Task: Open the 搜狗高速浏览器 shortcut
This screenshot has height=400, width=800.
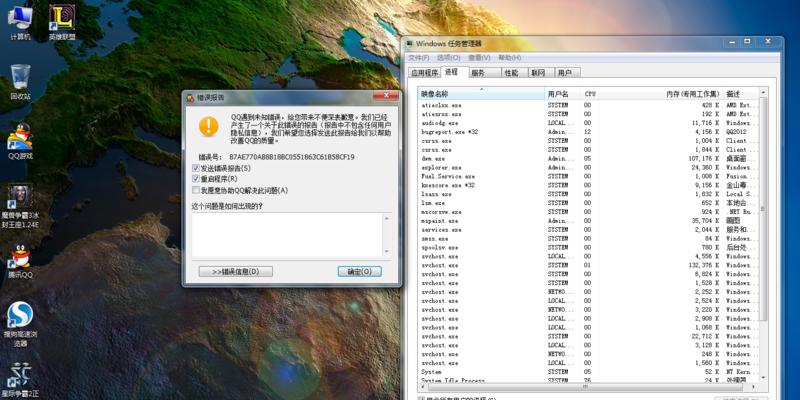Action: click(20, 324)
